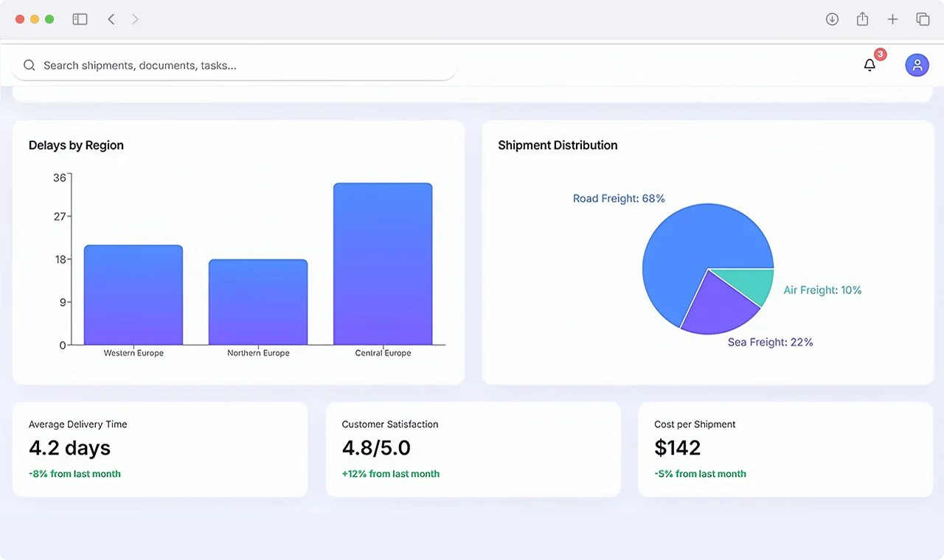Image resolution: width=944 pixels, height=560 pixels.
Task: Select the Western Europe bar
Action: click(133, 295)
